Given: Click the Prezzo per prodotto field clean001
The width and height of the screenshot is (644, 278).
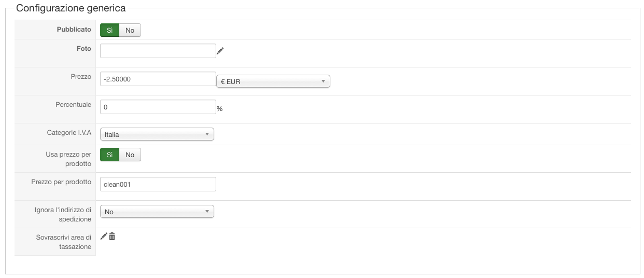Looking at the screenshot, I should click(x=158, y=184).
